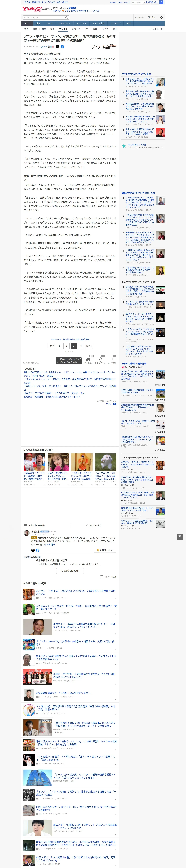186x868 pixels.
Task: Focus the キーワードを入力 search field
Action: [44, 18]
